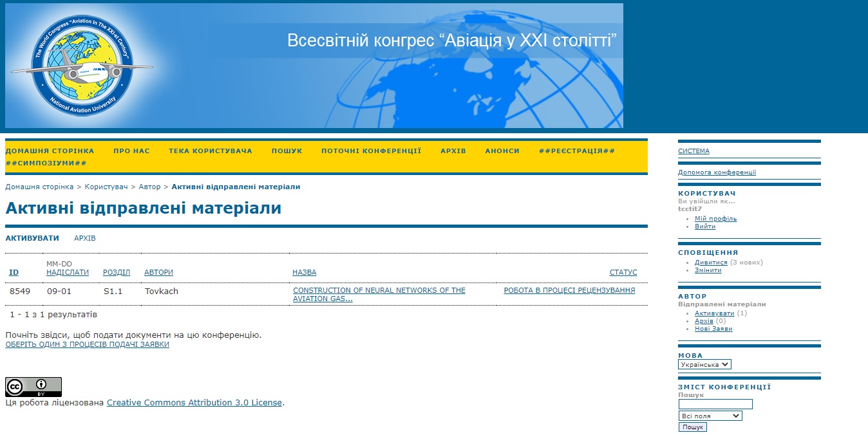Sort by 'Назва' column header

(x=305, y=272)
